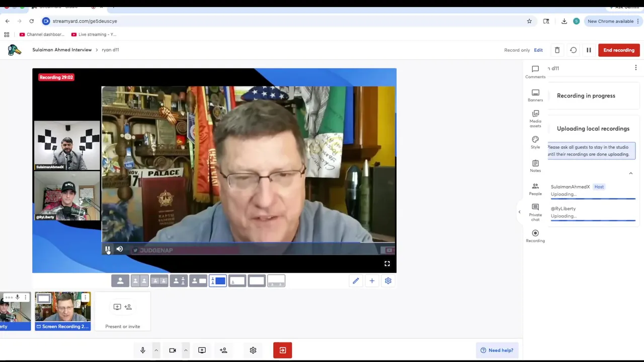Open the Recording panel
Image resolution: width=644 pixels, height=362 pixels.
pyautogui.click(x=535, y=236)
